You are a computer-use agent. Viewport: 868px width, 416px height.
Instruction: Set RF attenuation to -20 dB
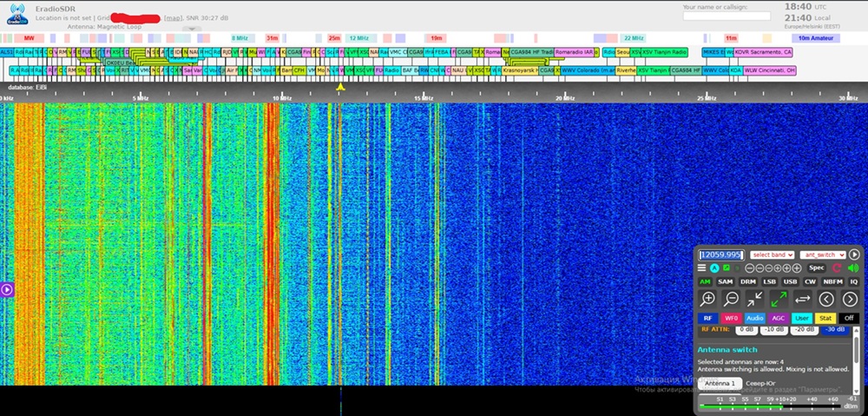pyautogui.click(x=804, y=329)
